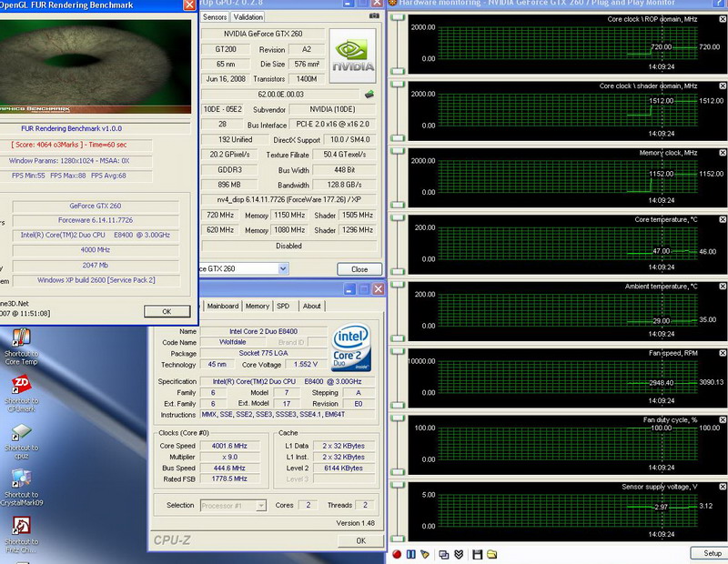Viewport: 728px width, 564px height.
Task: Open the Memory tab in CPU-Z
Action: click(258, 306)
